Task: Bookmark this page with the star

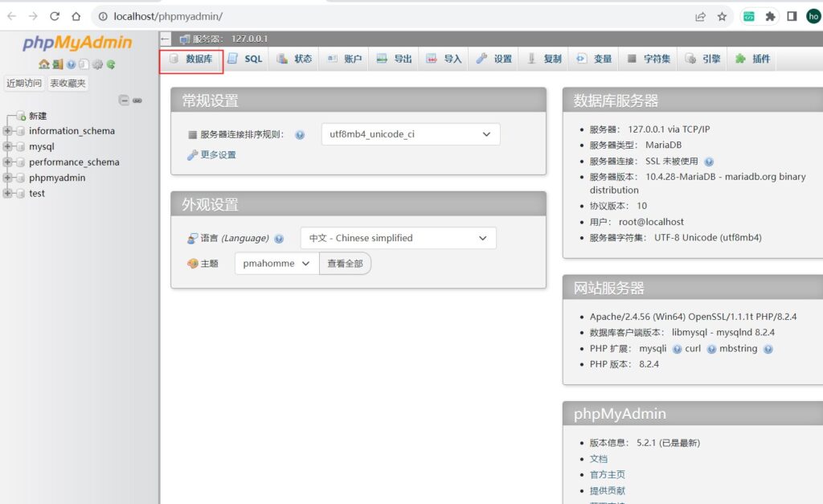Action: tap(723, 17)
